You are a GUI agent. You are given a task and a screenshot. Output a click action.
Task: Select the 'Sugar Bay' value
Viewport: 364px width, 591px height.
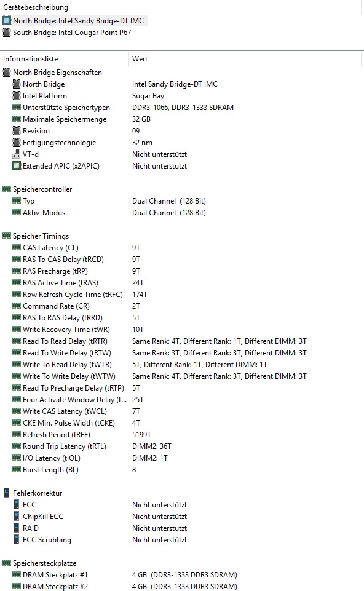(x=148, y=96)
